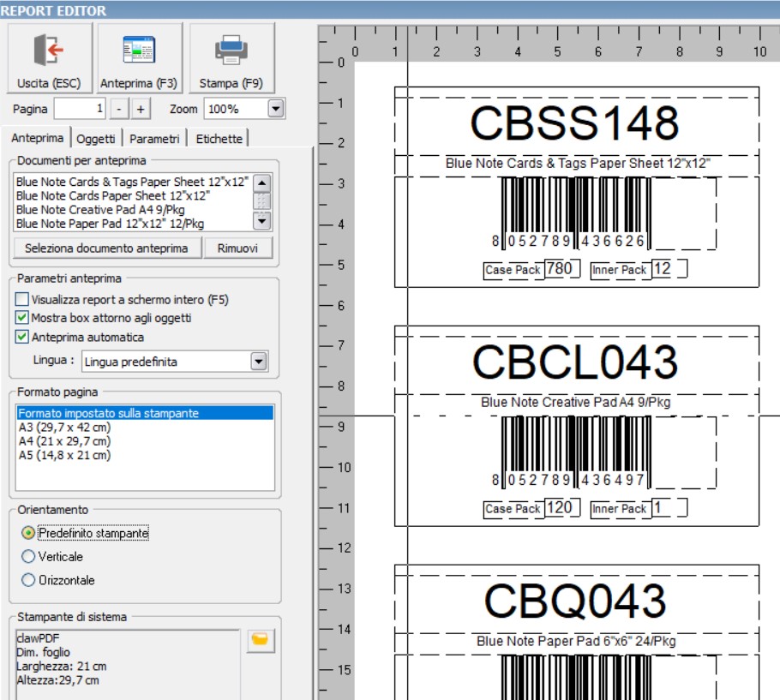
Task: Enable 'Visualizza report a schermo intero' checkbox
Action: pyautogui.click(x=22, y=299)
